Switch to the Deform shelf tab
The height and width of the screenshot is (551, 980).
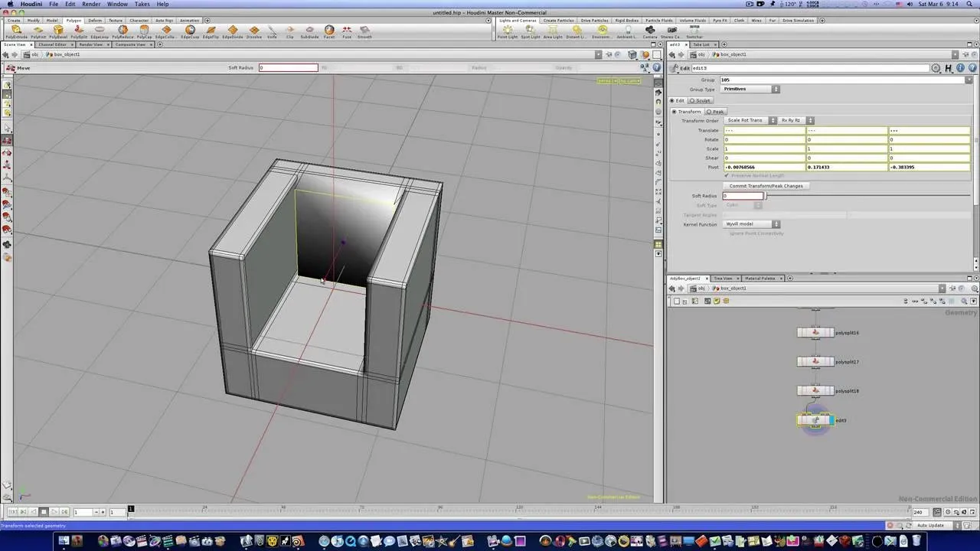tap(95, 21)
